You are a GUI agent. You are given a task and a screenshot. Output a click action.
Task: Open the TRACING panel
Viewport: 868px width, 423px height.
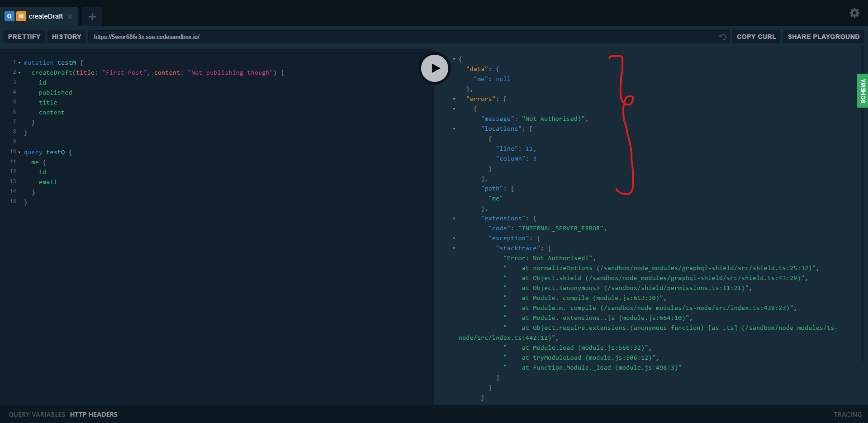[848, 414]
